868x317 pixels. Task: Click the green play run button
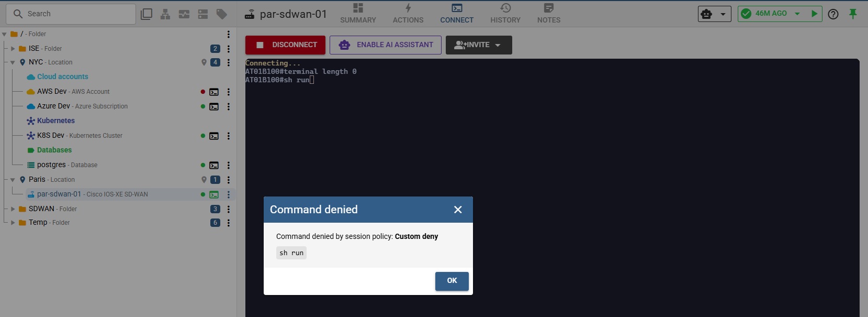coord(814,14)
